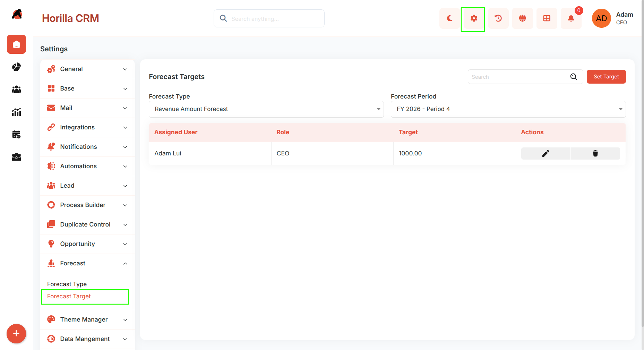Screen dimensions: 644x350
Task: Open Adam's AD profile avatar
Action: click(x=601, y=18)
